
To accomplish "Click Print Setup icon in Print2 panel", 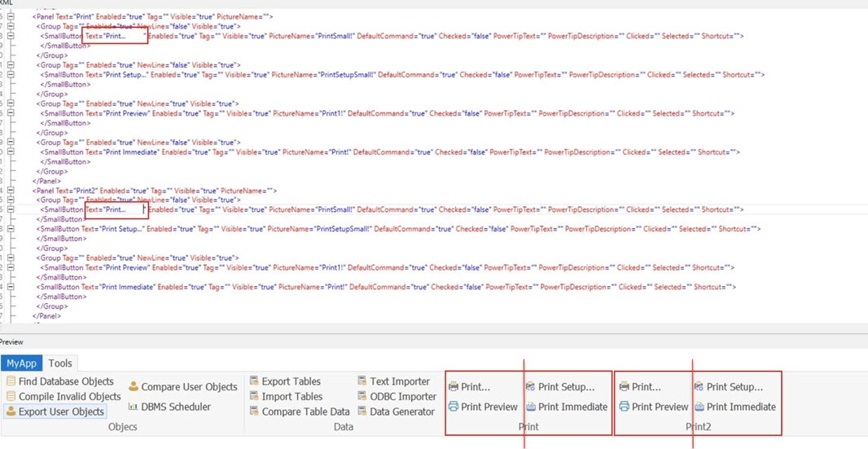I will 699,387.
